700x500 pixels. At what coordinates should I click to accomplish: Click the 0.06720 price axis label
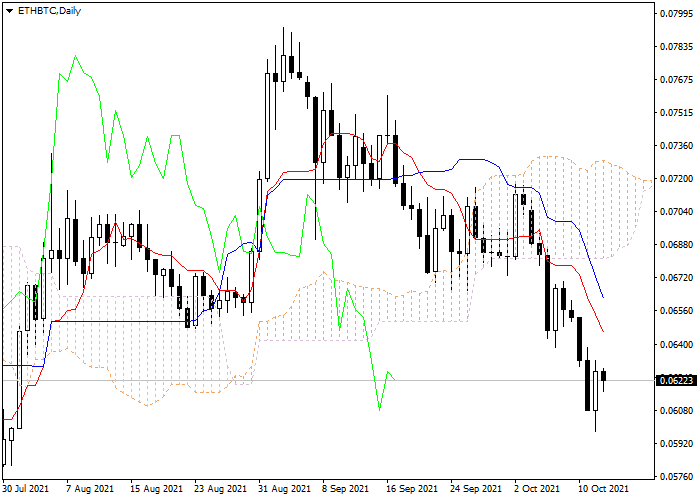(x=676, y=278)
